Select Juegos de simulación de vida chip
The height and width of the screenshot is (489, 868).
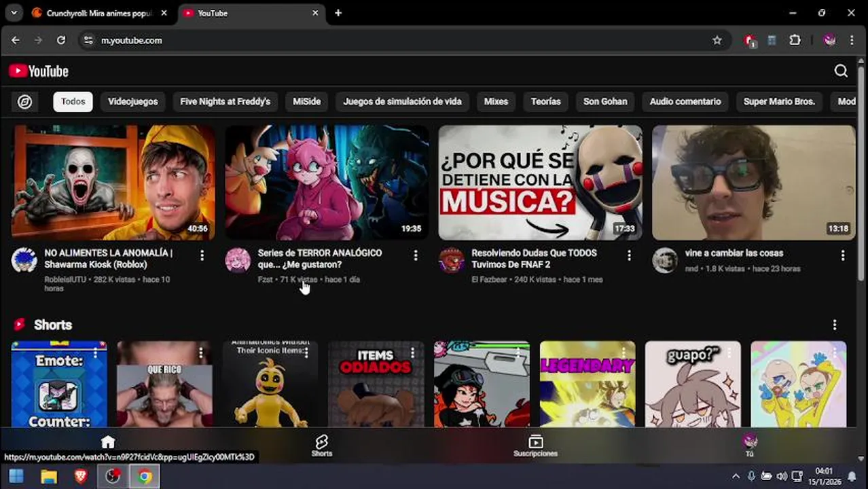[402, 102]
